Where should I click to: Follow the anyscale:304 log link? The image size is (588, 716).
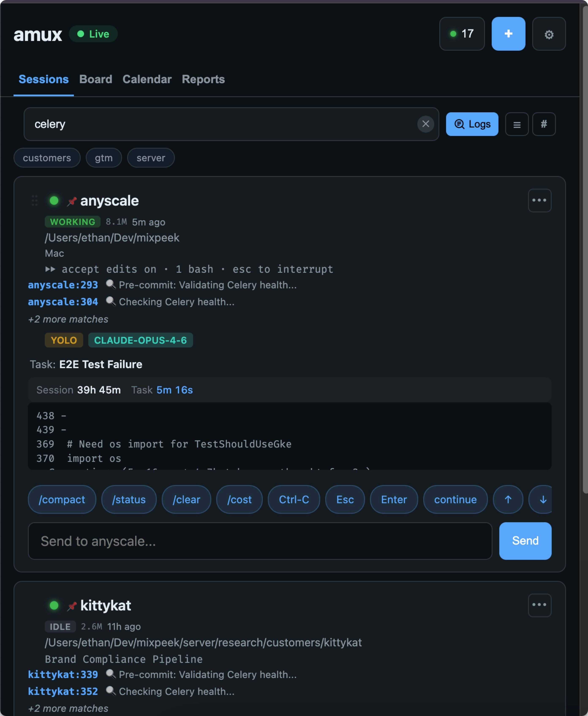tap(63, 302)
